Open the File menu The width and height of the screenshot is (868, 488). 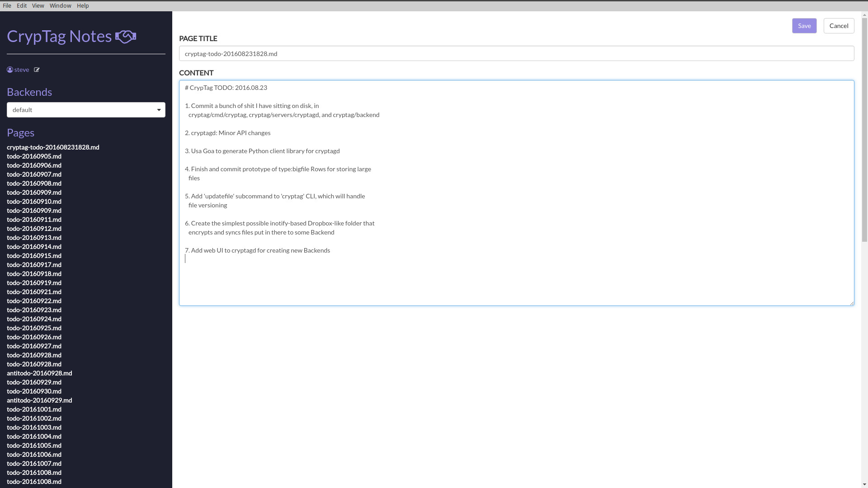[7, 5]
